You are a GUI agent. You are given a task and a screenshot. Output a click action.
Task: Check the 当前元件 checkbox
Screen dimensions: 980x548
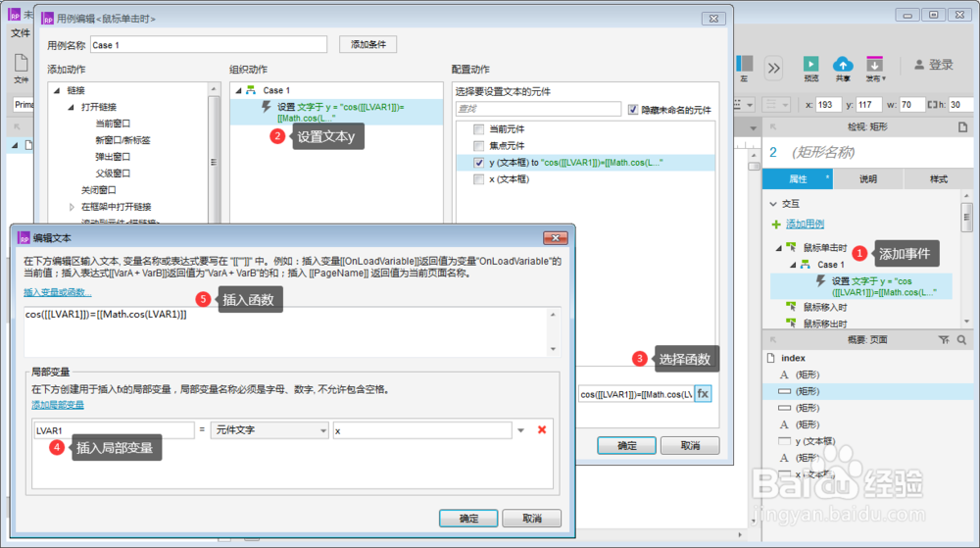coord(479,129)
